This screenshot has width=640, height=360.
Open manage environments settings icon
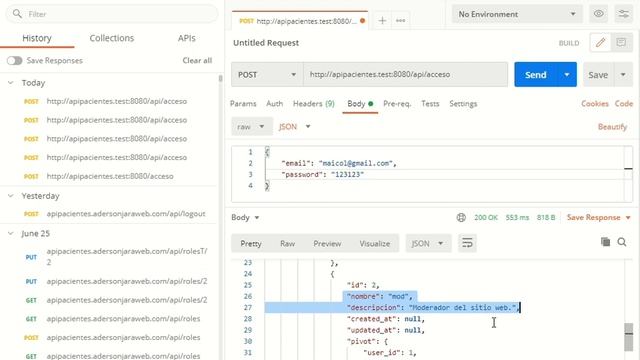pyautogui.click(x=624, y=14)
